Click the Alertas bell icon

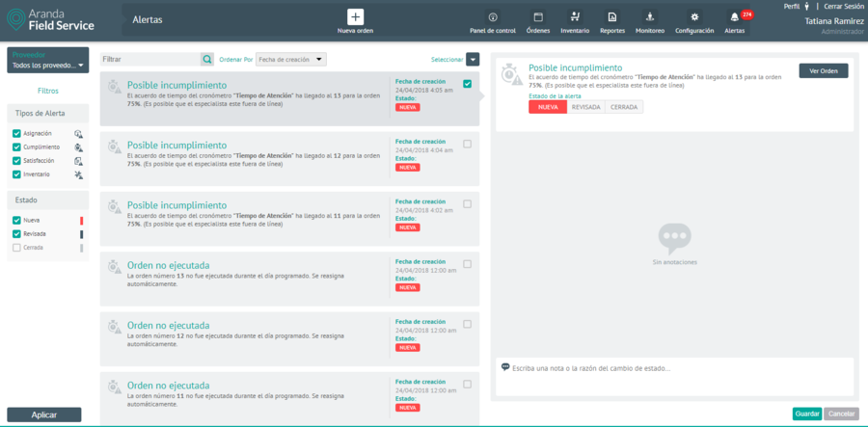click(735, 17)
